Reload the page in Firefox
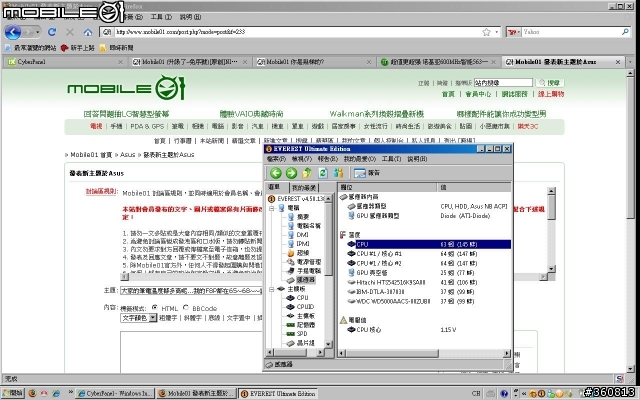Viewport: 640px width, 400px height. tap(52, 32)
